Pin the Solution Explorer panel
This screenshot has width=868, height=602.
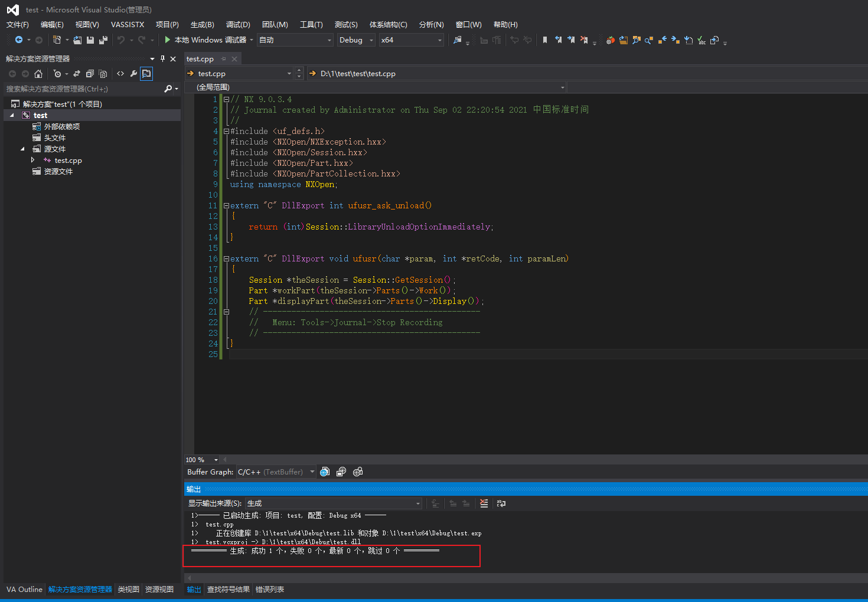(162, 58)
